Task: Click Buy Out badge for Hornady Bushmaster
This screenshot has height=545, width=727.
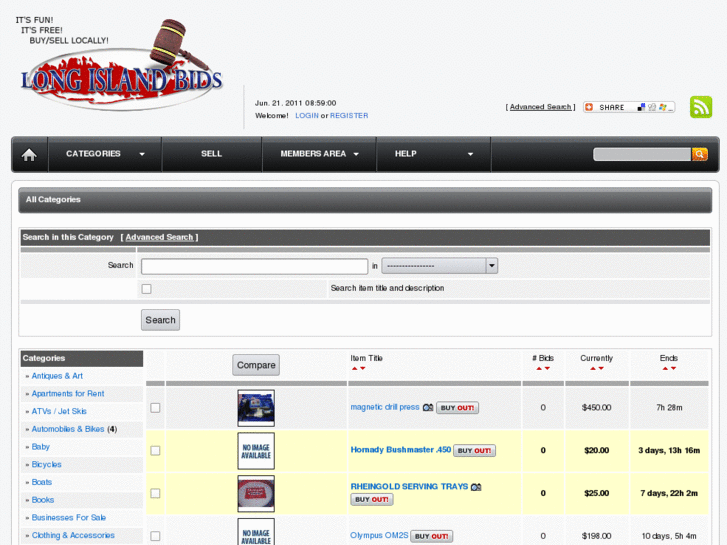Action: click(x=474, y=450)
